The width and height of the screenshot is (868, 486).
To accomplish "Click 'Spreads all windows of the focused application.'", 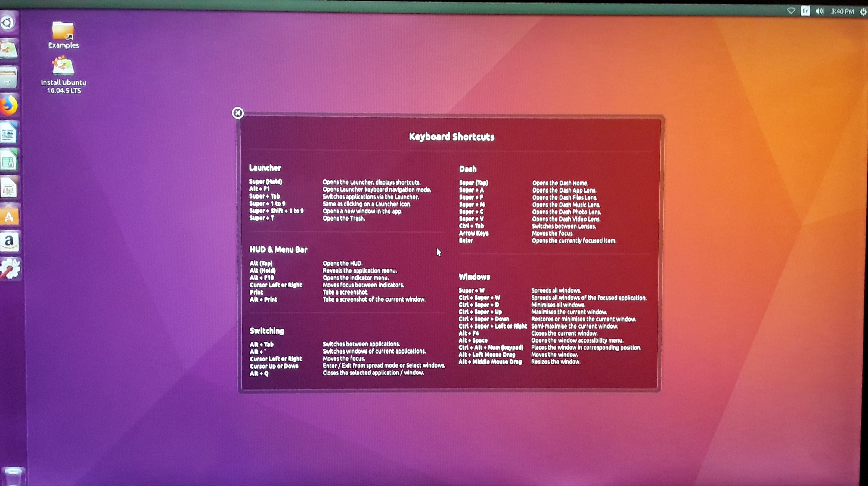I will tap(589, 298).
